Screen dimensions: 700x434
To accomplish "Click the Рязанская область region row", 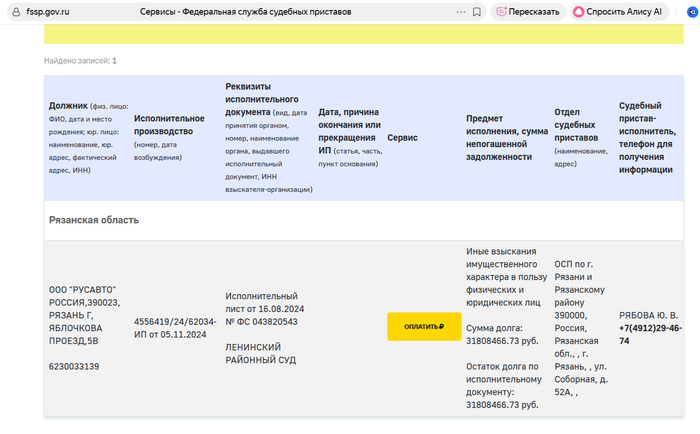I will [x=94, y=220].
